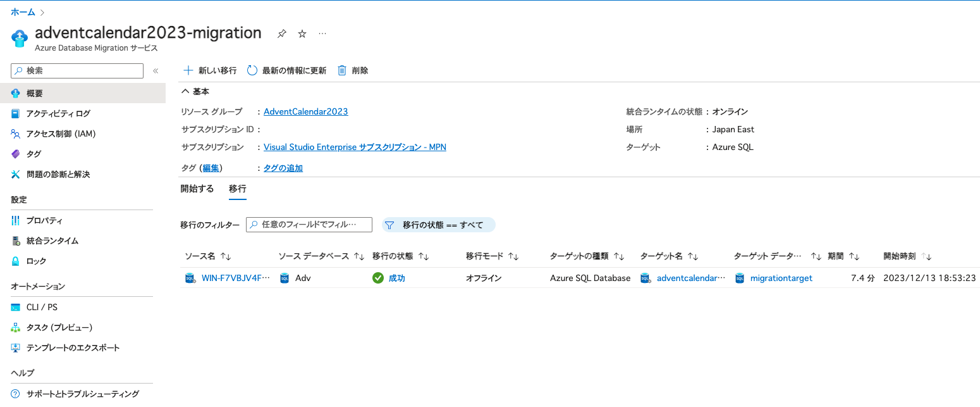
Task: Click inside the 移行のフィルター search field
Action: pos(309,224)
